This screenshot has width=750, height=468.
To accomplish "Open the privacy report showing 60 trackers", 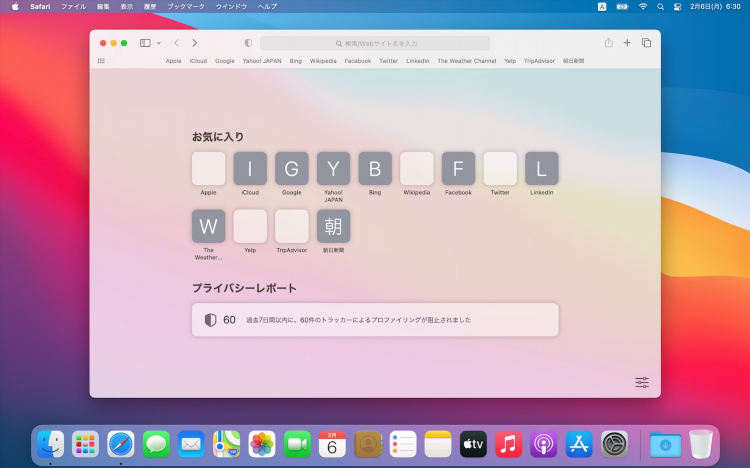I will (x=375, y=320).
